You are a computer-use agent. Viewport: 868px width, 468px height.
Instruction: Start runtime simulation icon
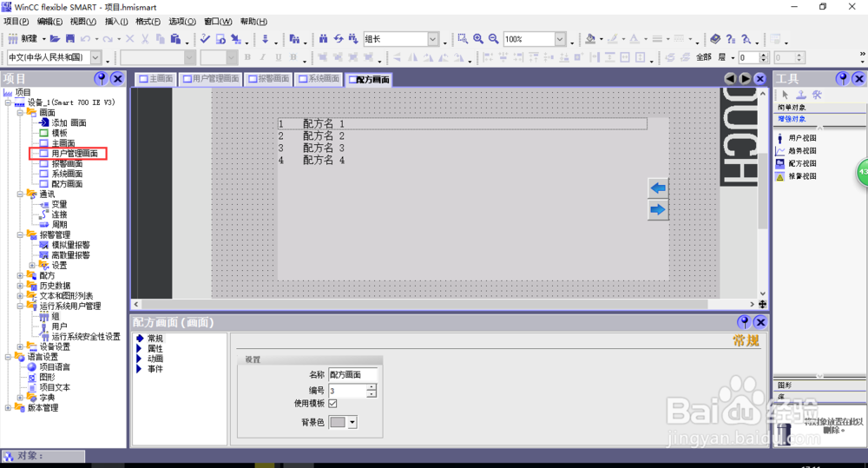pos(220,39)
